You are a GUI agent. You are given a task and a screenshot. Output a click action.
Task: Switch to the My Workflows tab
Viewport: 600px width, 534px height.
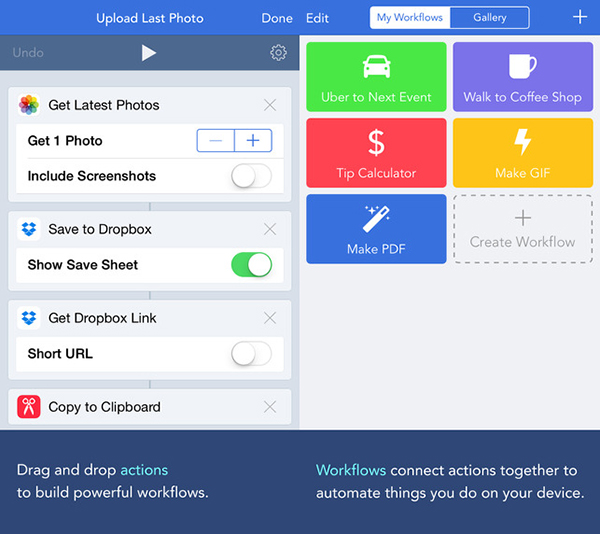coord(410,18)
